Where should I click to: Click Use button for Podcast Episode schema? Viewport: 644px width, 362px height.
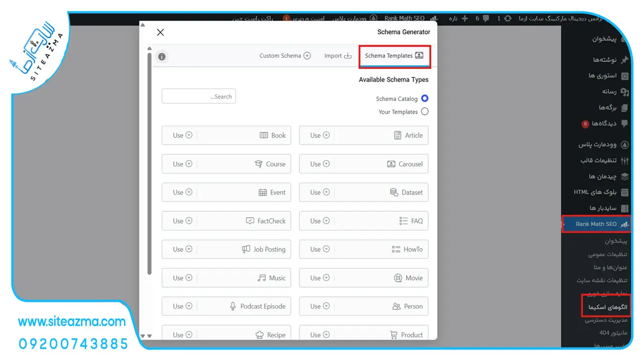tap(183, 306)
